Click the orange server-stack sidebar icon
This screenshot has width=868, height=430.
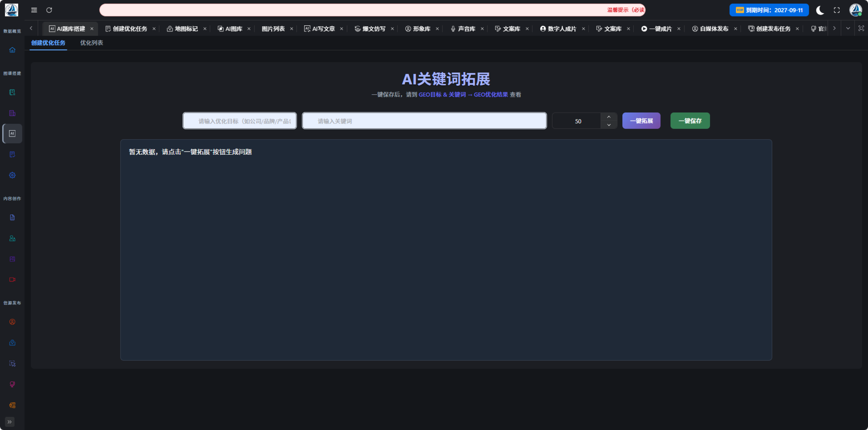click(12, 405)
